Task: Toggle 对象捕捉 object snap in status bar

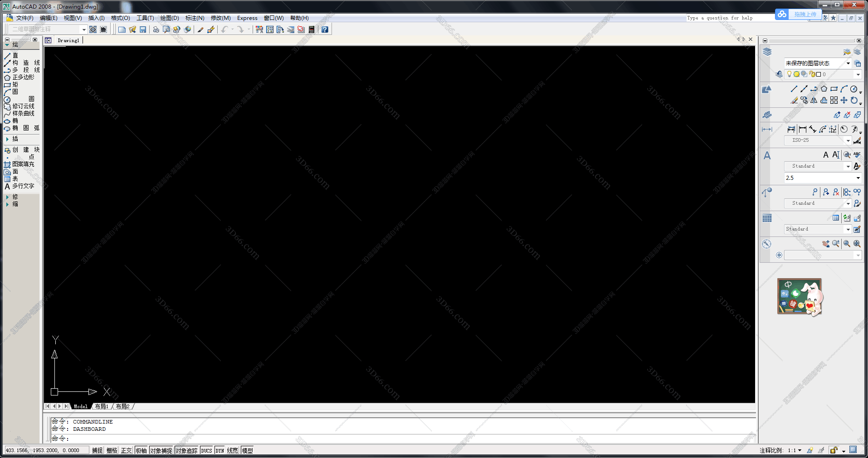Action: coord(161,450)
